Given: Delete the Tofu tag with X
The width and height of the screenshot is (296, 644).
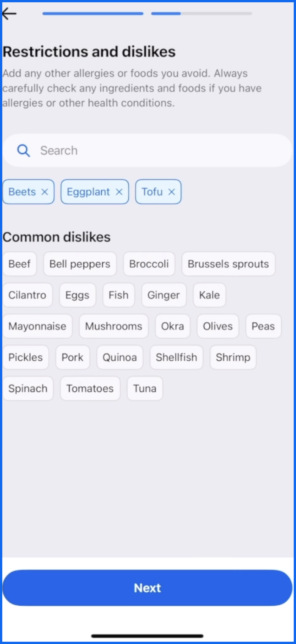Looking at the screenshot, I should click(172, 192).
